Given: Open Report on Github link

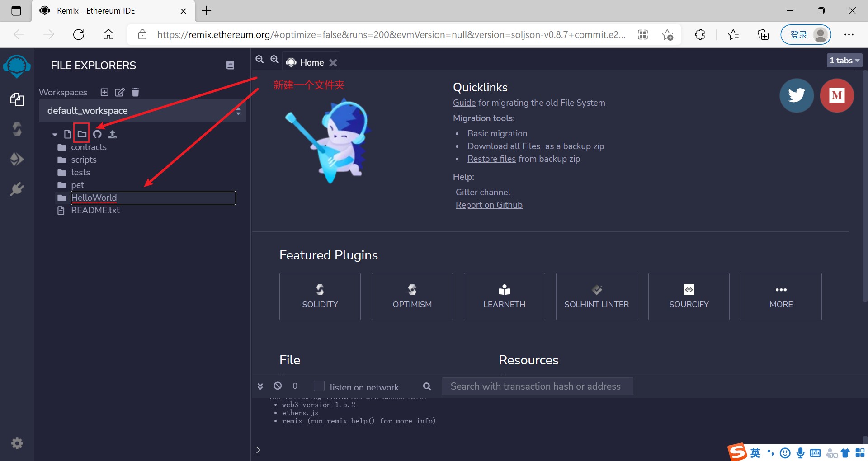Looking at the screenshot, I should tap(489, 205).
